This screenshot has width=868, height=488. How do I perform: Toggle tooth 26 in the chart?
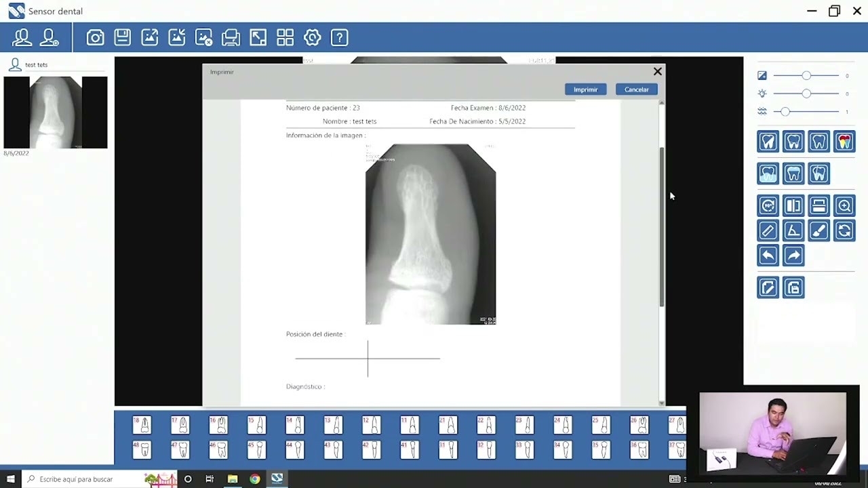point(639,425)
